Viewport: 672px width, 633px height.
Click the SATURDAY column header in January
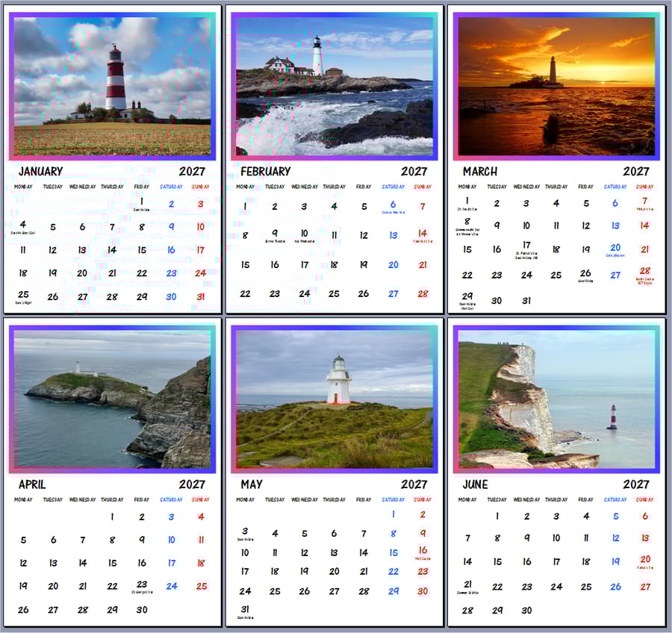(170, 186)
